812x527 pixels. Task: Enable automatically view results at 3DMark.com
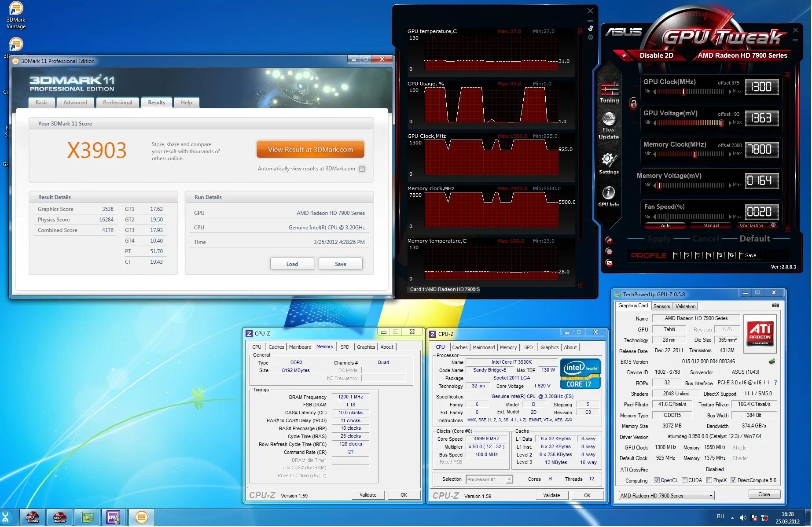(x=362, y=169)
